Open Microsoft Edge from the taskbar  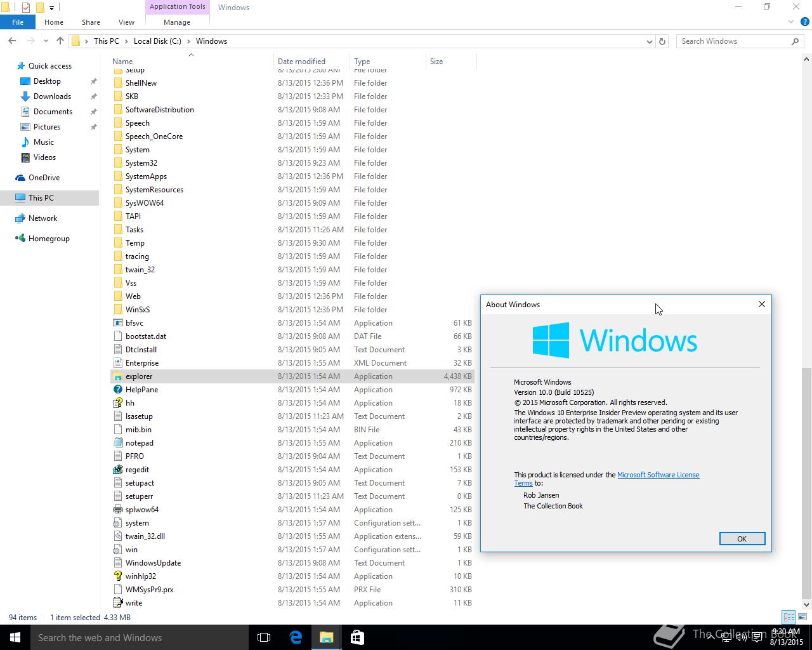296,637
